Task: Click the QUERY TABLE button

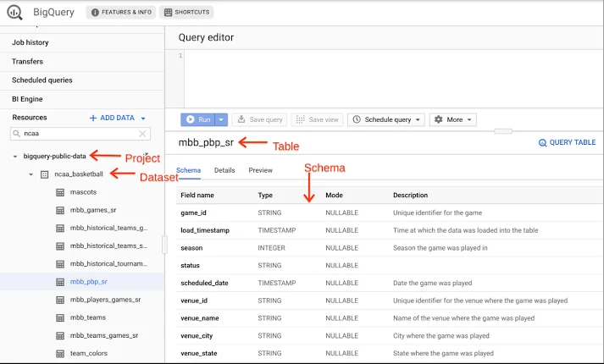Action: [567, 143]
